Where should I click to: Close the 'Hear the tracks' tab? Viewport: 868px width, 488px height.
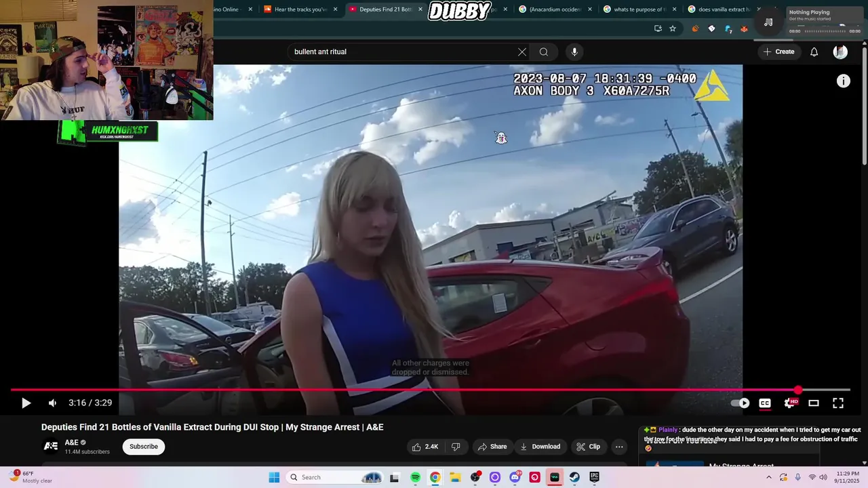click(335, 9)
